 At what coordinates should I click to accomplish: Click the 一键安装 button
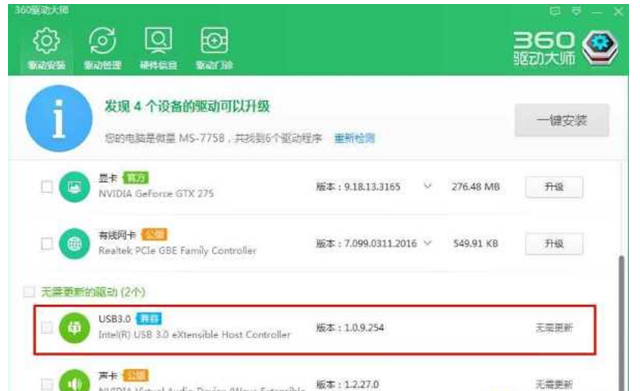pyautogui.click(x=562, y=120)
